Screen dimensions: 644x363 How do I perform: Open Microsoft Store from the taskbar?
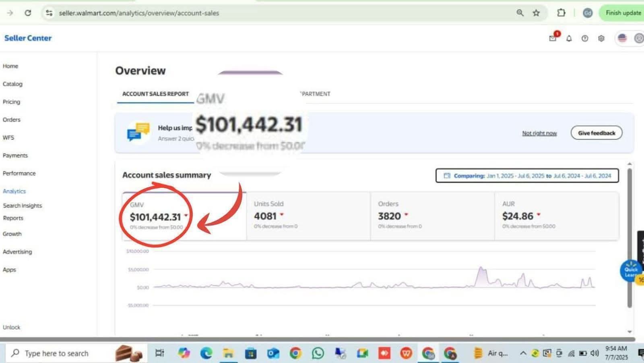[x=251, y=353]
